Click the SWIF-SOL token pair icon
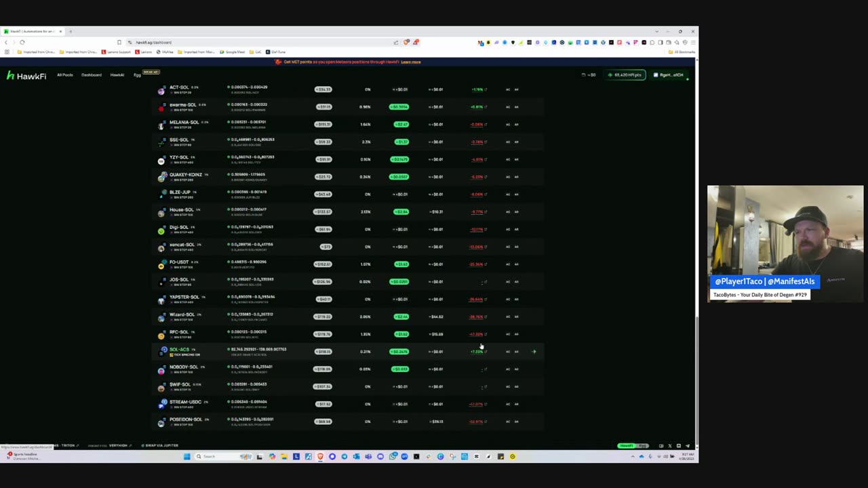Screen dimensions: 868x488 [161, 387]
